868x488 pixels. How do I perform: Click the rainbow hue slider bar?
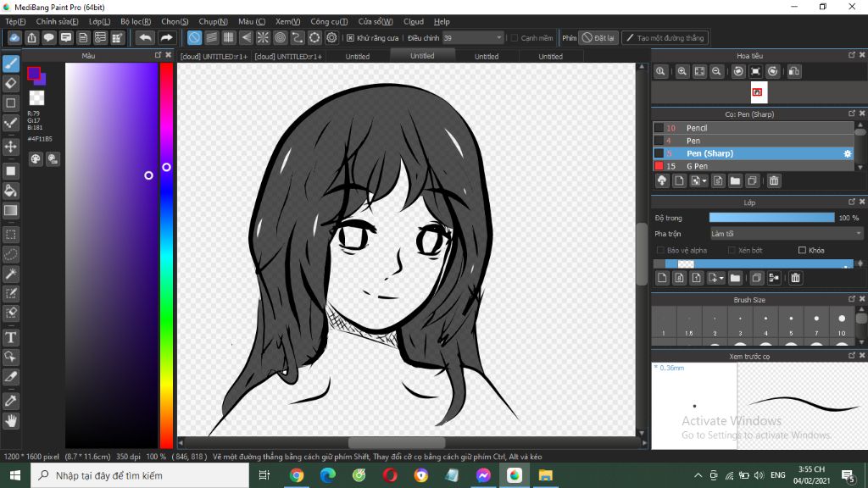coord(167,255)
